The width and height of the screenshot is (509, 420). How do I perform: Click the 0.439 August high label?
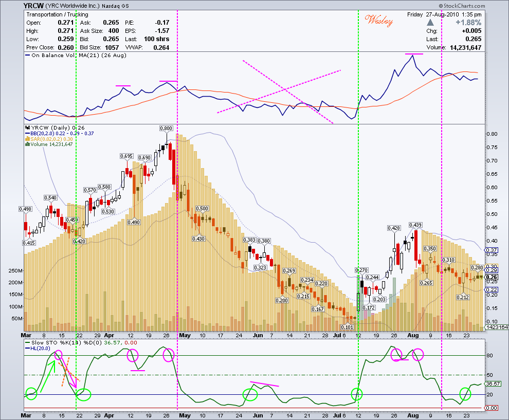click(415, 225)
